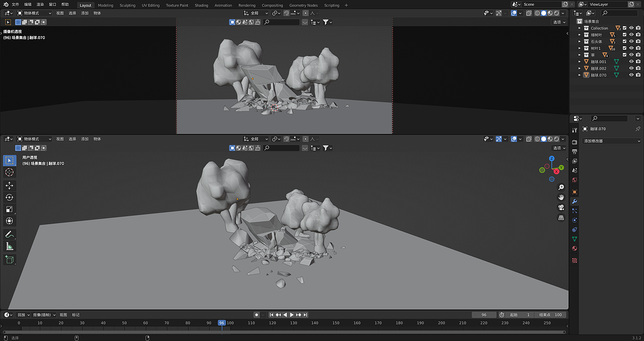Screen dimensions: 644x341
Task: Open the Texture checker properties tab
Action: tap(575, 260)
